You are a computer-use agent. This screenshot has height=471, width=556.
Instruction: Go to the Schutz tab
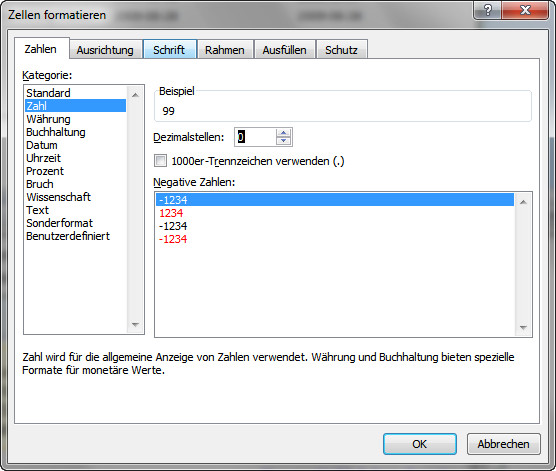(x=341, y=50)
